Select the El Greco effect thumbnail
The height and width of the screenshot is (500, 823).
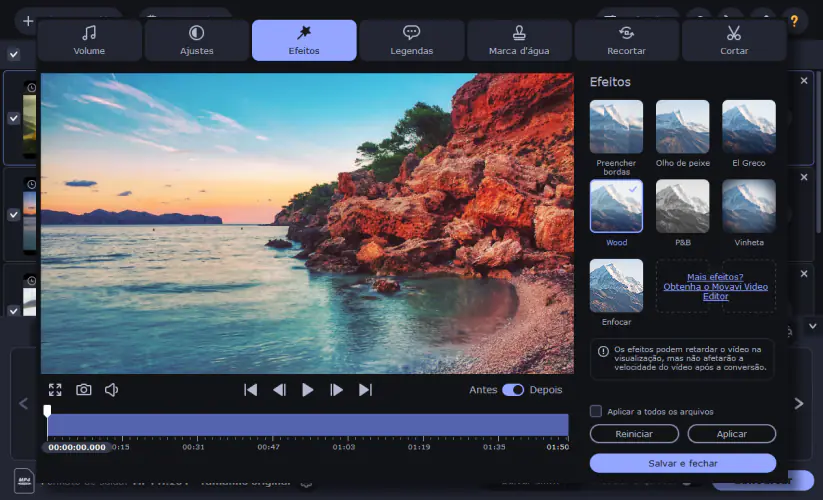[x=748, y=127]
